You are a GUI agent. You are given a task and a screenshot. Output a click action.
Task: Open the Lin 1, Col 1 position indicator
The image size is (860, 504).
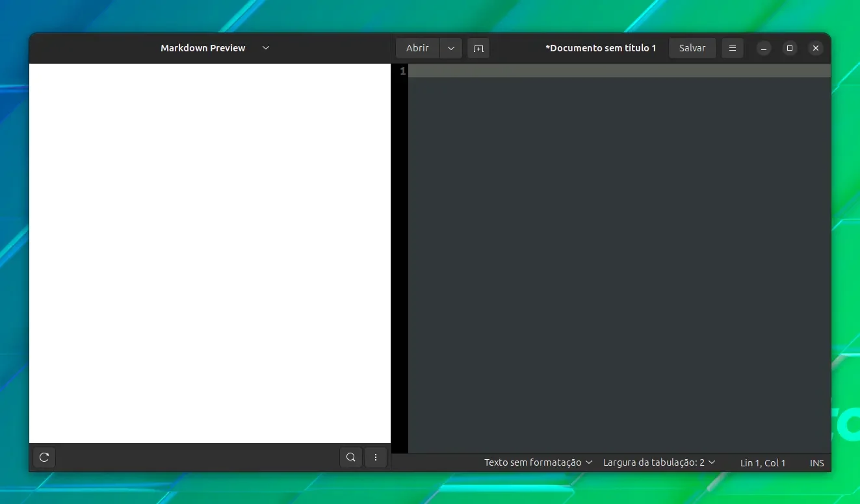(x=763, y=463)
